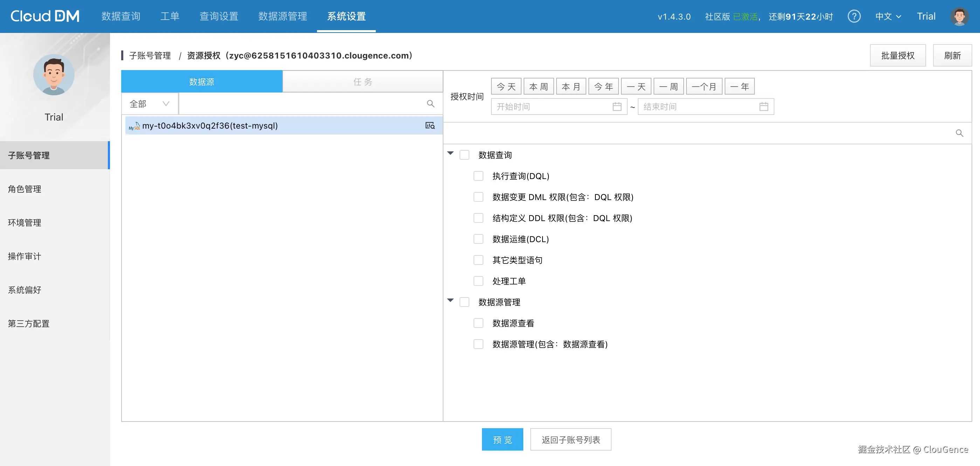Open the user avatar in top bar

[959, 16]
